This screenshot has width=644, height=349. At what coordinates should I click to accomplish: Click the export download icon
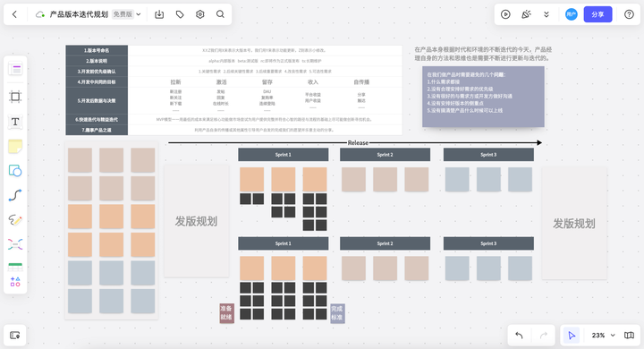tap(159, 14)
